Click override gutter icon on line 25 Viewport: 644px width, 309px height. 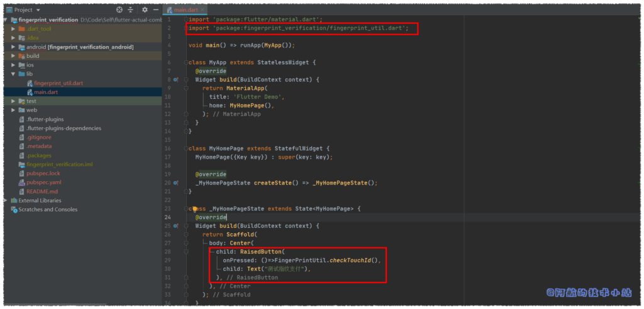176,226
